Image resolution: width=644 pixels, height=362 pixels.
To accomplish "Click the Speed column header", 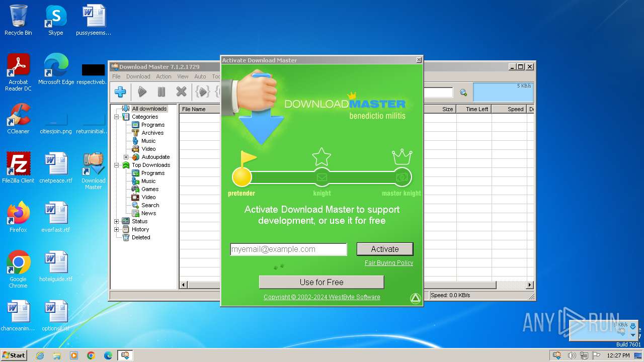I will coord(509,109).
